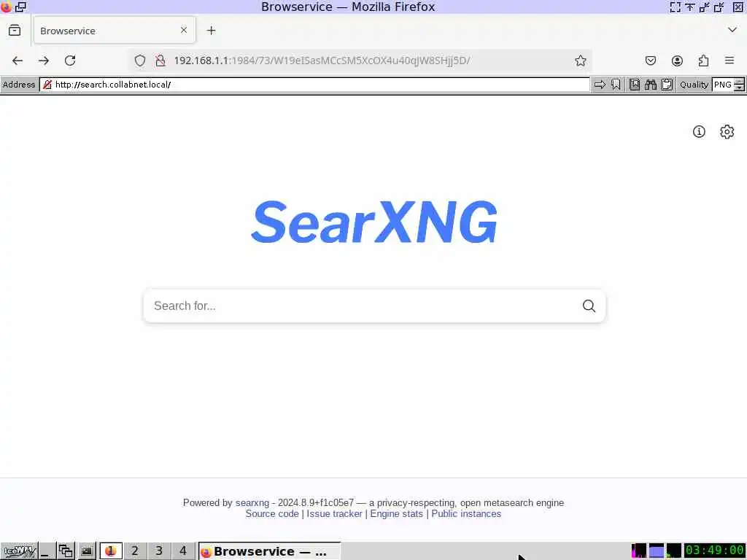Click the Browservice Address input field

coord(314,85)
